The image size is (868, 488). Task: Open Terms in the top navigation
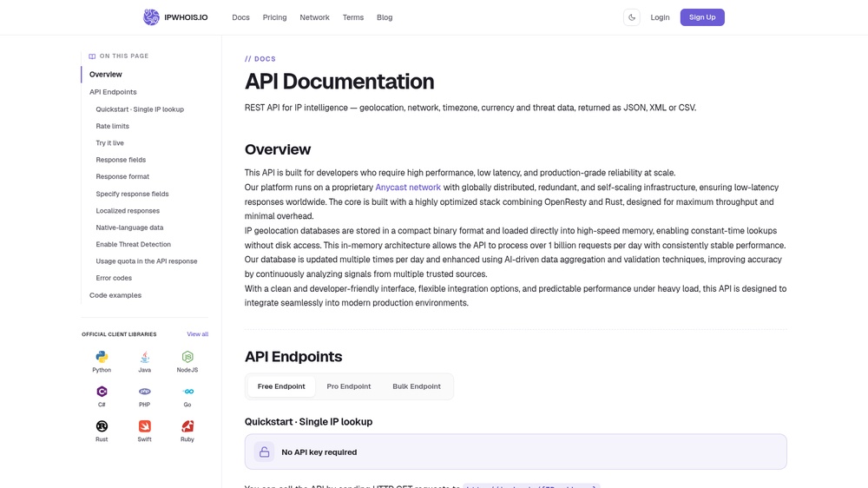pos(353,17)
